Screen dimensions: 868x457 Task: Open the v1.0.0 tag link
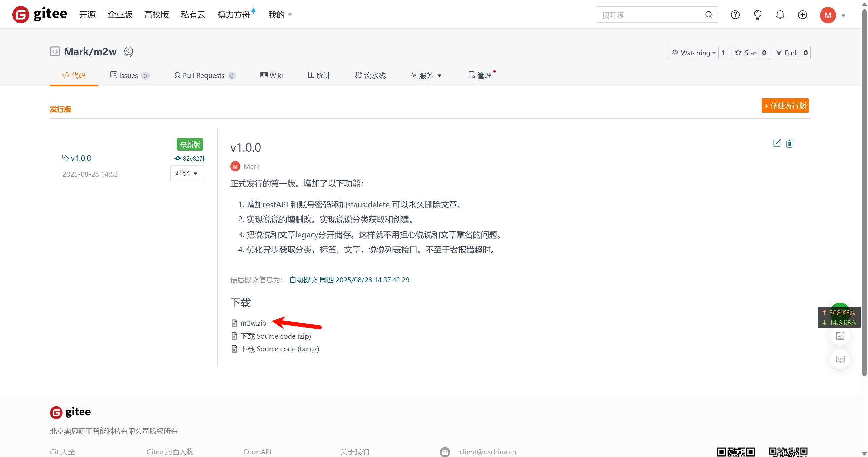81,158
